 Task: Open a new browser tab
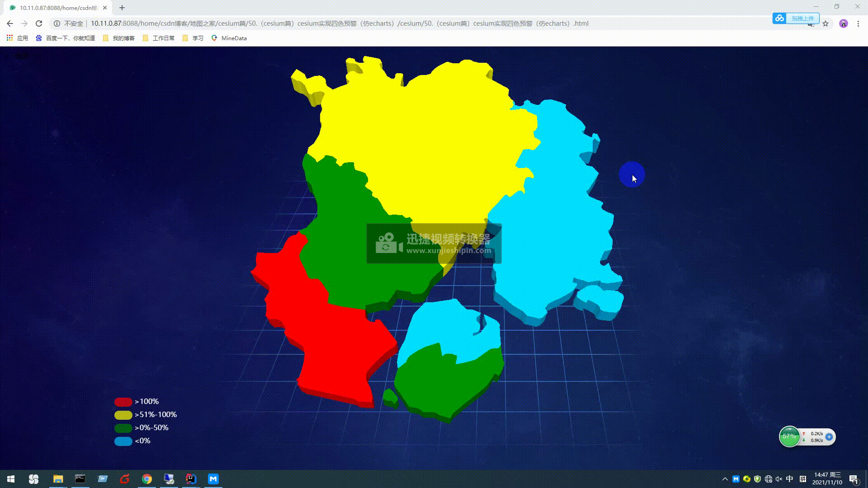click(122, 8)
